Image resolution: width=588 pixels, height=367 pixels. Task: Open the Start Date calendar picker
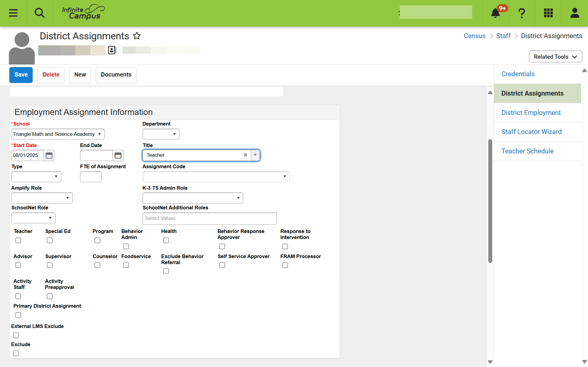pos(49,155)
